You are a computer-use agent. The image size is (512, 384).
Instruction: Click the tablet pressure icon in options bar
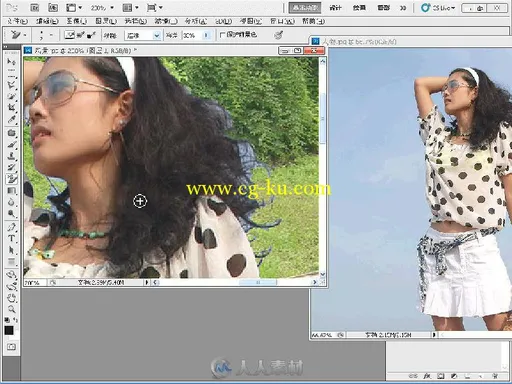[279, 35]
